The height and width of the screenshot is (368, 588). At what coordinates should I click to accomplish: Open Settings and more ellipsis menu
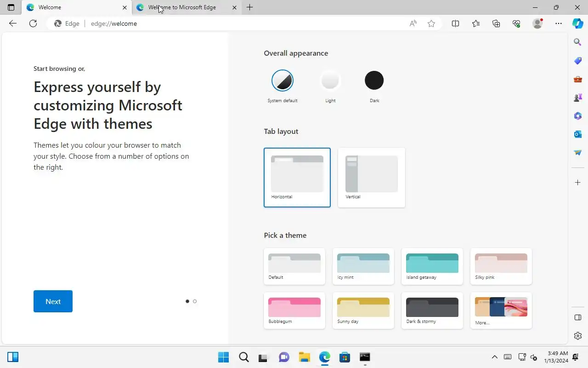[559, 23]
